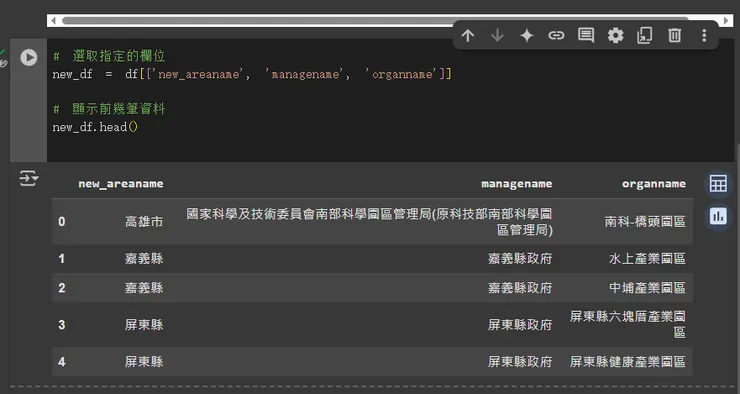The image size is (740, 394).
Task: Click row index 3
Action: (x=62, y=325)
